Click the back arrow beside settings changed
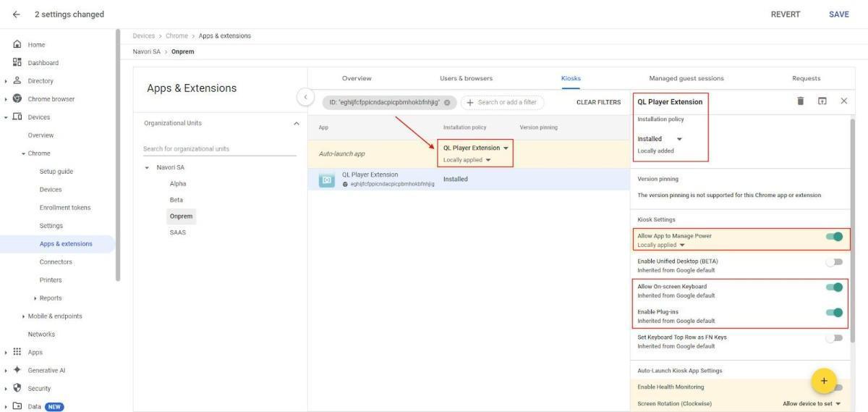 [17, 14]
